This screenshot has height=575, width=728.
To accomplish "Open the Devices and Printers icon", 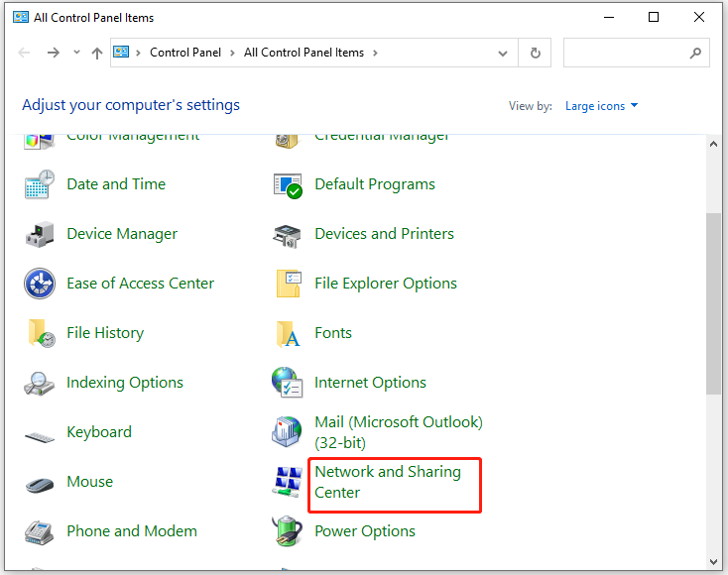I will tap(288, 234).
